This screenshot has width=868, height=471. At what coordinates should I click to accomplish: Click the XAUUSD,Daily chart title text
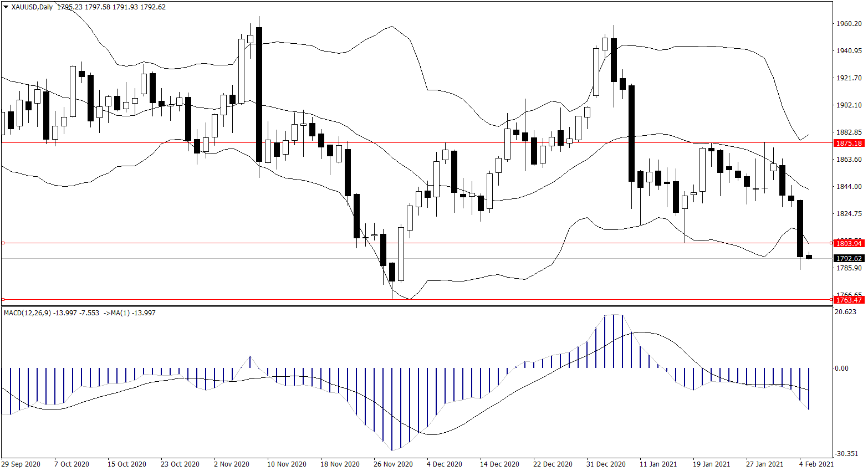[x=32, y=7]
